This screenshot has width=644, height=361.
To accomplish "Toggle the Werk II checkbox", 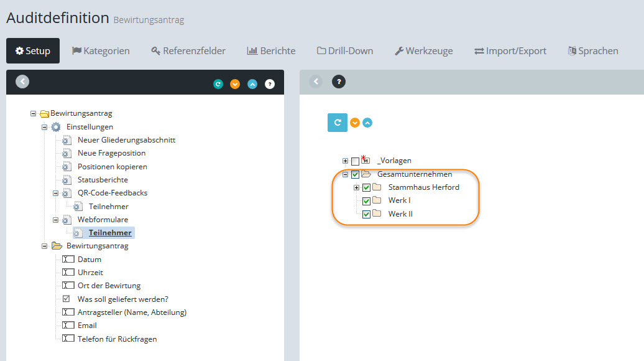I will pos(366,214).
